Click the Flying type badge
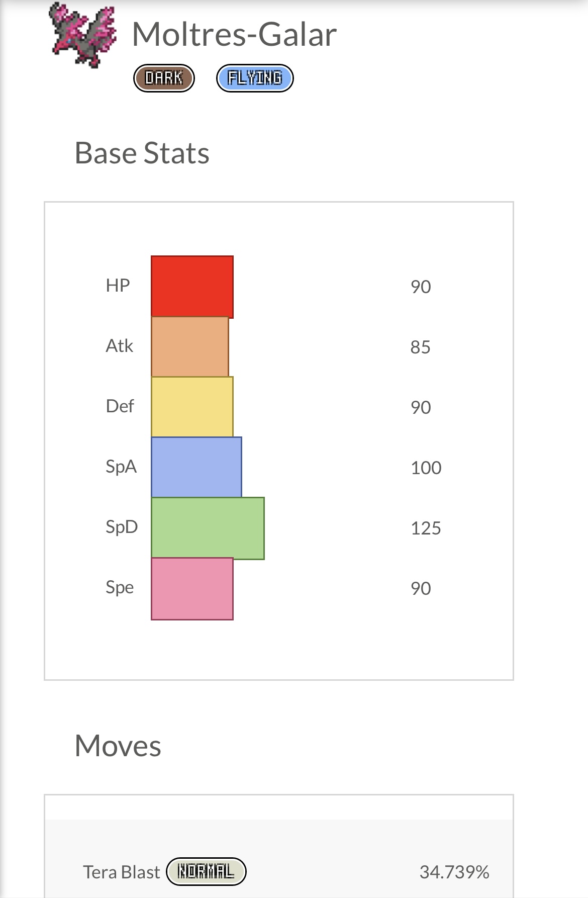The height and width of the screenshot is (898, 588). 255,78
